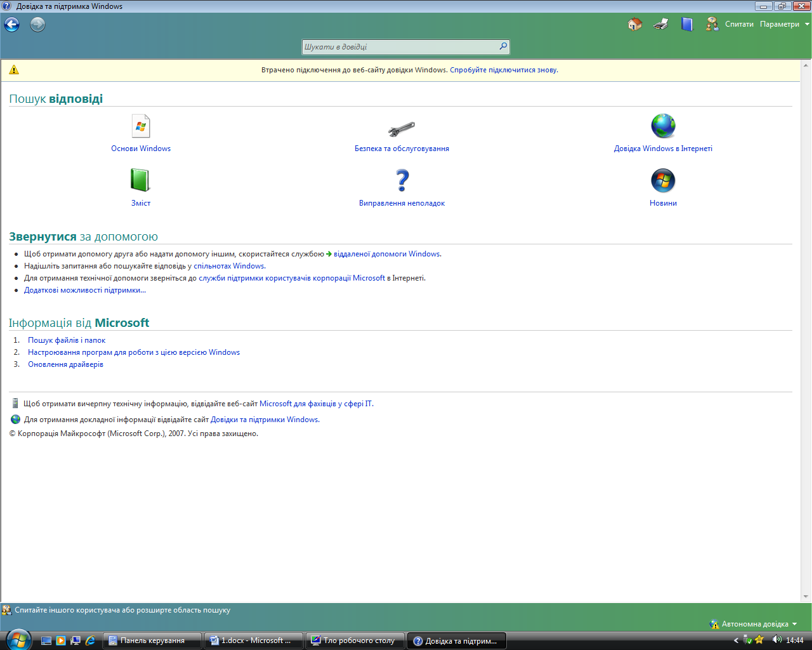Open Пошук файлів і папок link
This screenshot has height=650, width=812.
[x=67, y=340]
